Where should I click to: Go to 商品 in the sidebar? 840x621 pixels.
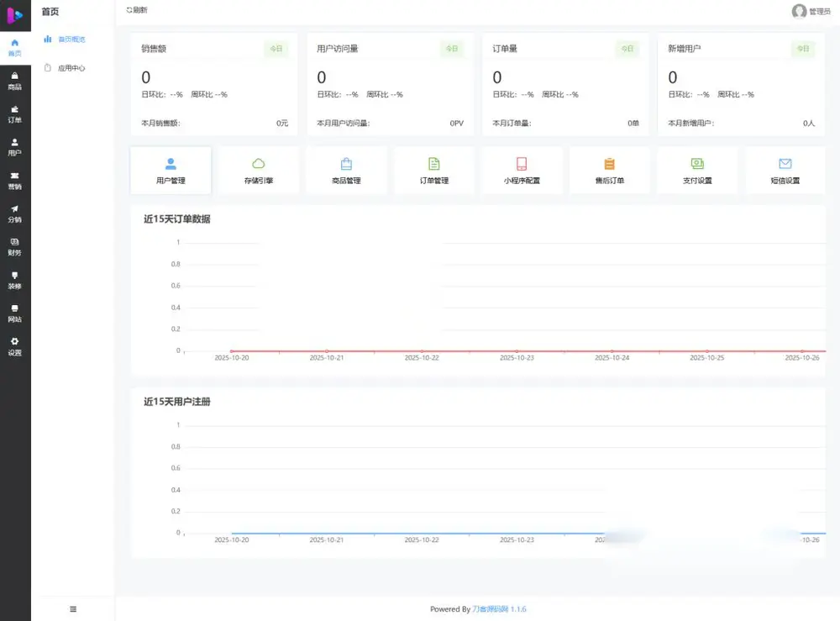[x=15, y=81]
